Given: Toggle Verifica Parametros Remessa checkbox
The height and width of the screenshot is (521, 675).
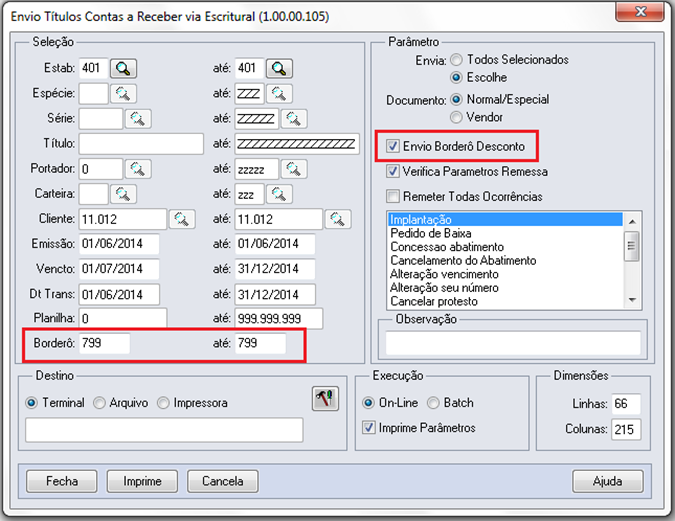Looking at the screenshot, I should pyautogui.click(x=393, y=171).
